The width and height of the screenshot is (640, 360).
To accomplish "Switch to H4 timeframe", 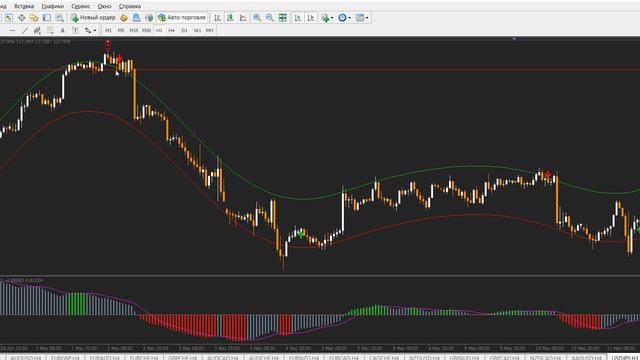I will [x=172, y=30].
